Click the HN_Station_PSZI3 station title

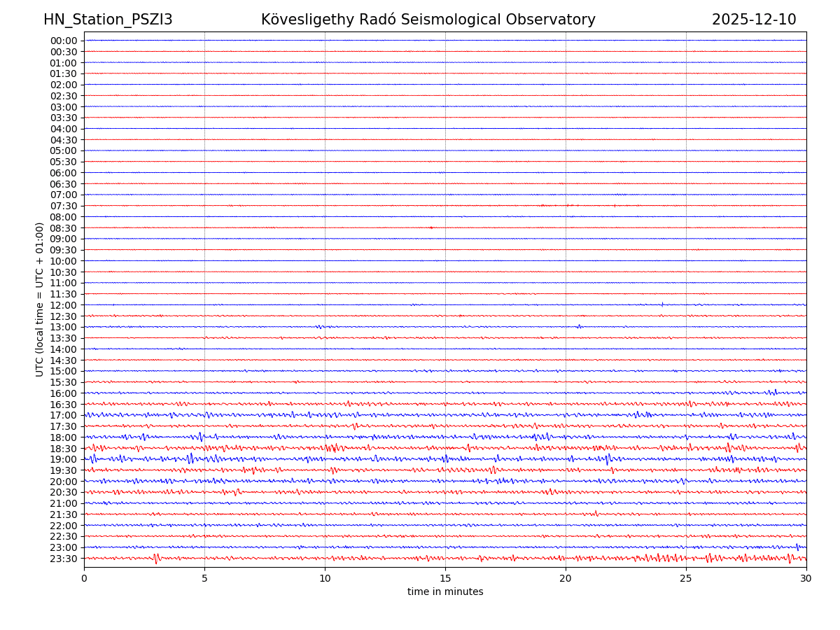[108, 20]
